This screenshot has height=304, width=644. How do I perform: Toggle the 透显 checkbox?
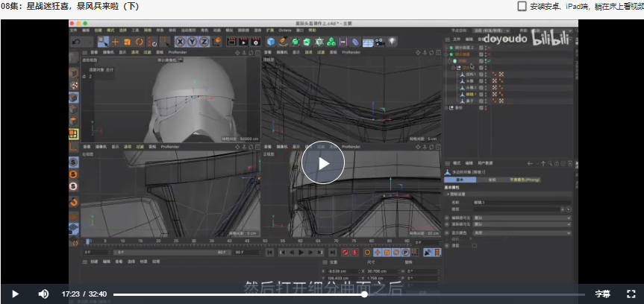click(x=475, y=245)
